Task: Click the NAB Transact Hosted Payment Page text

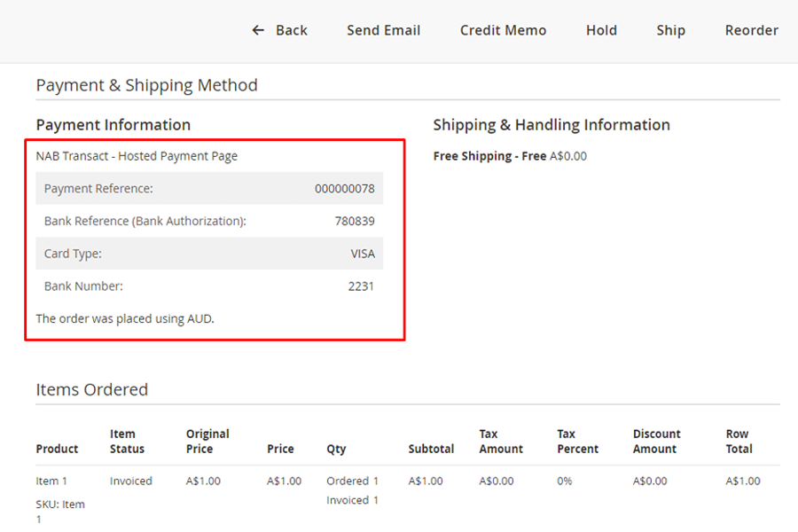Action: coord(137,156)
